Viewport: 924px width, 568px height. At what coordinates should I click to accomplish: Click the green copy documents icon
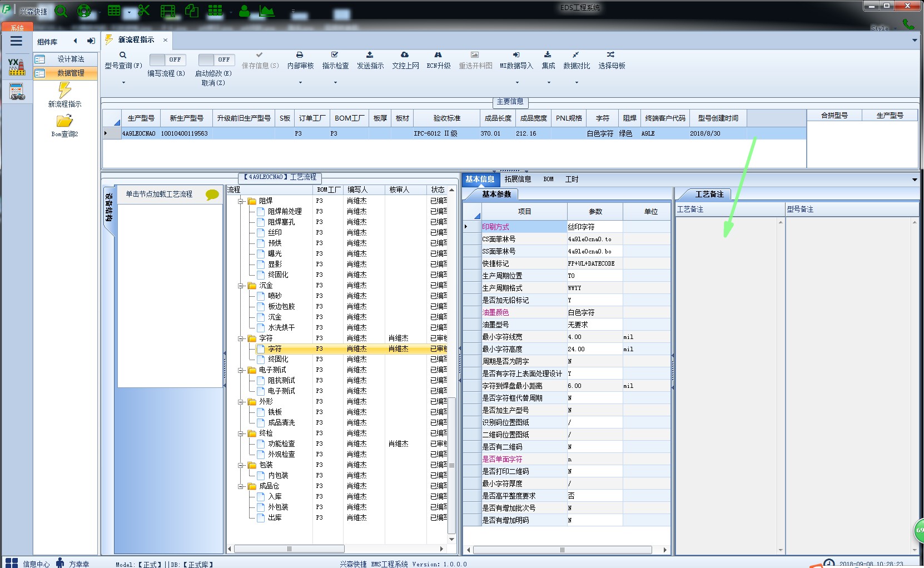[192, 11]
